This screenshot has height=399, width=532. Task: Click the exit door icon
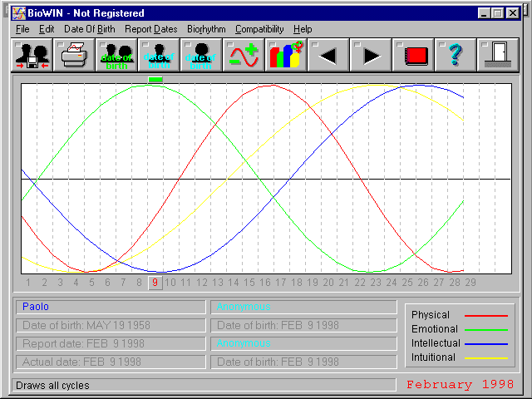coord(498,56)
